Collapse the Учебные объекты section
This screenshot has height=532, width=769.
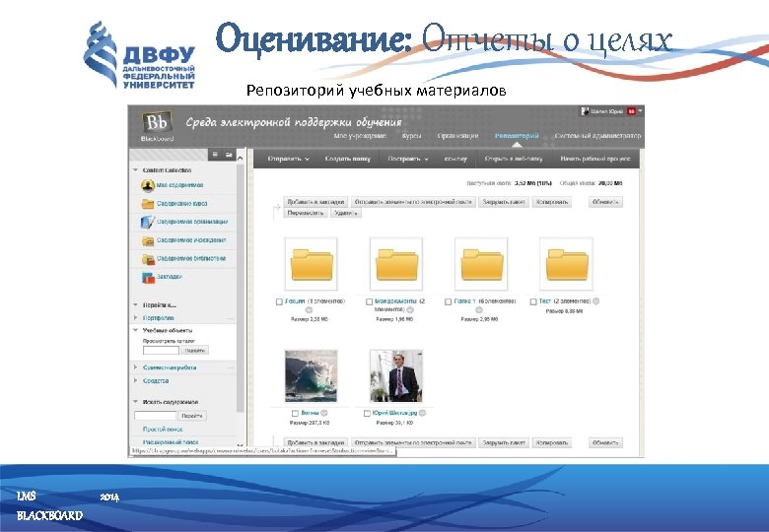(135, 330)
